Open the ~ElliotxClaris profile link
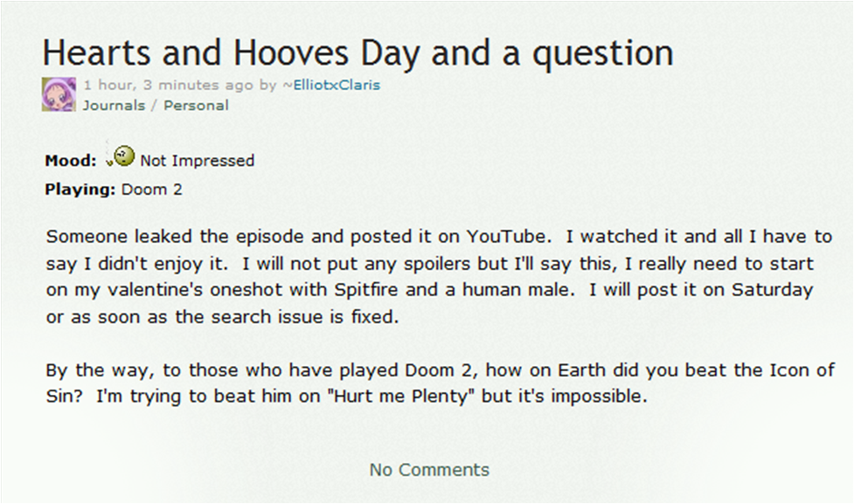The image size is (854, 504). [330, 86]
